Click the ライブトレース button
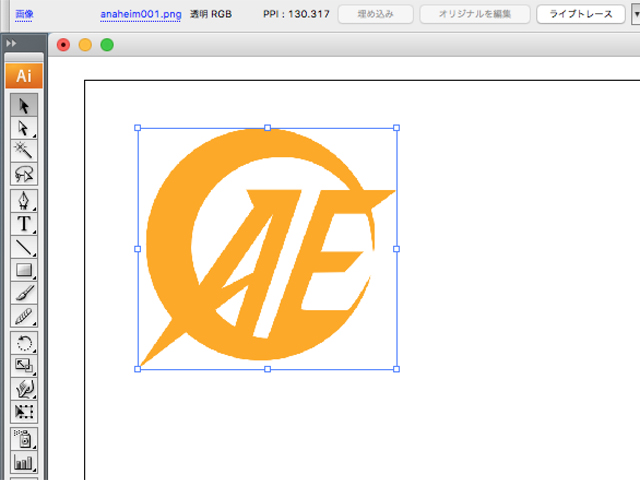The height and width of the screenshot is (480, 640). (x=581, y=14)
